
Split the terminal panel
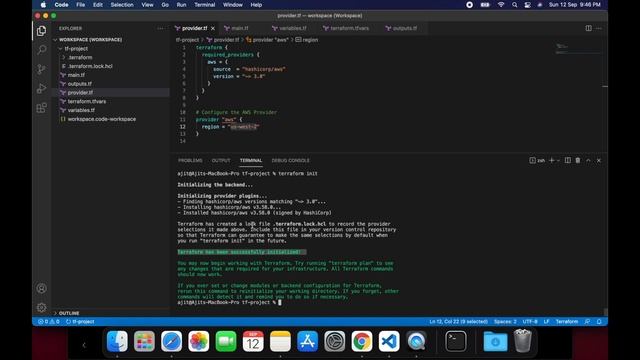coord(568,160)
